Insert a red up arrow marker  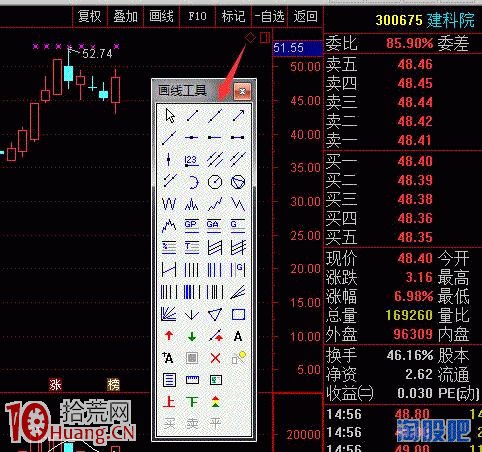(x=169, y=336)
